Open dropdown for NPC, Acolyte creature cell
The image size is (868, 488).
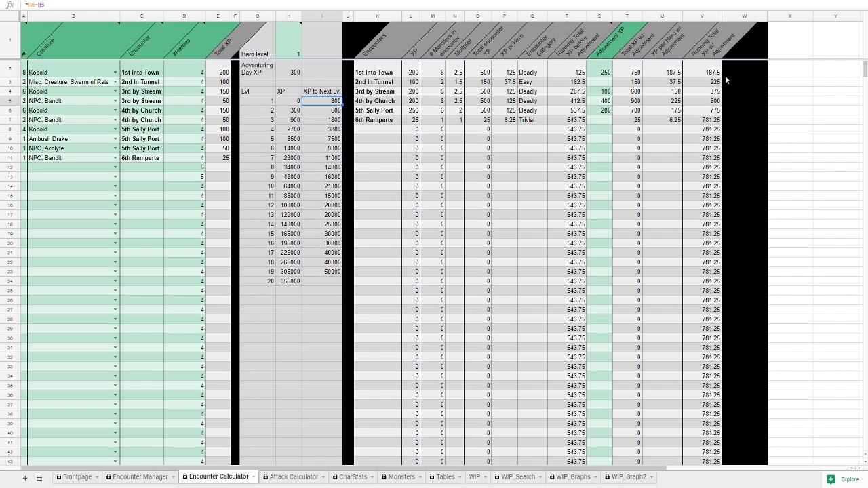coord(115,148)
